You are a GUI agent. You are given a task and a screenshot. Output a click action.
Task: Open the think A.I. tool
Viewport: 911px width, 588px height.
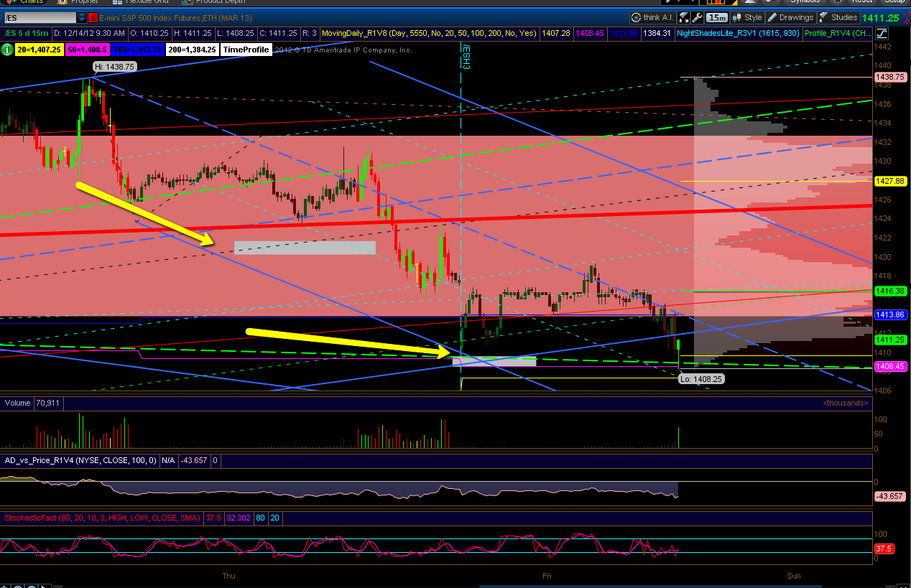coord(652,17)
